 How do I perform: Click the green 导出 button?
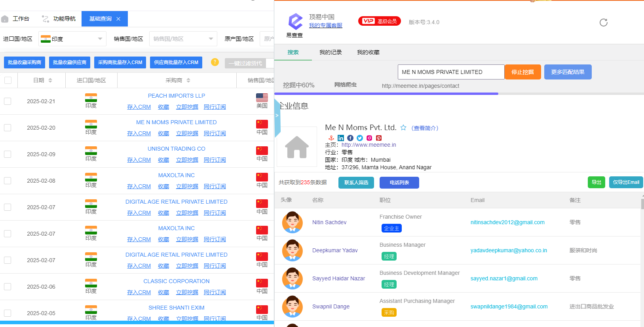click(x=596, y=182)
